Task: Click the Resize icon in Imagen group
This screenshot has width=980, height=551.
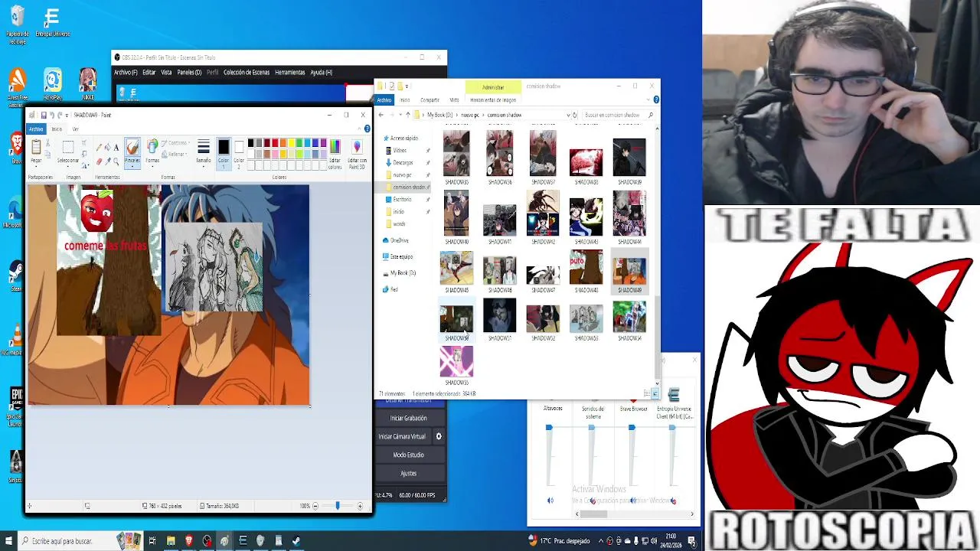Action: click(84, 154)
